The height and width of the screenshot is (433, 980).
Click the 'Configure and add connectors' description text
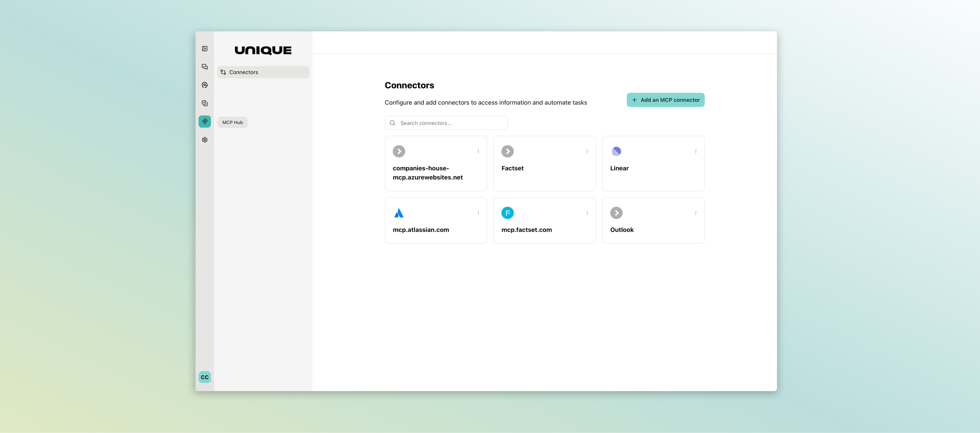pos(486,102)
